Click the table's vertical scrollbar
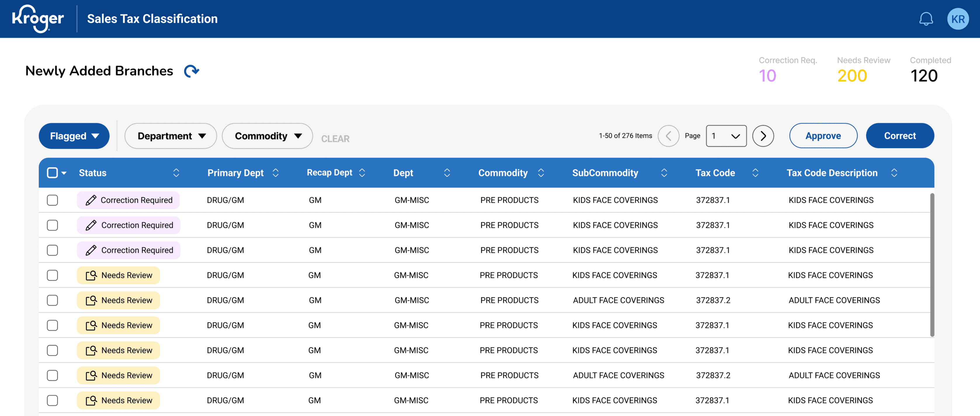This screenshot has height=416, width=980. click(932, 265)
